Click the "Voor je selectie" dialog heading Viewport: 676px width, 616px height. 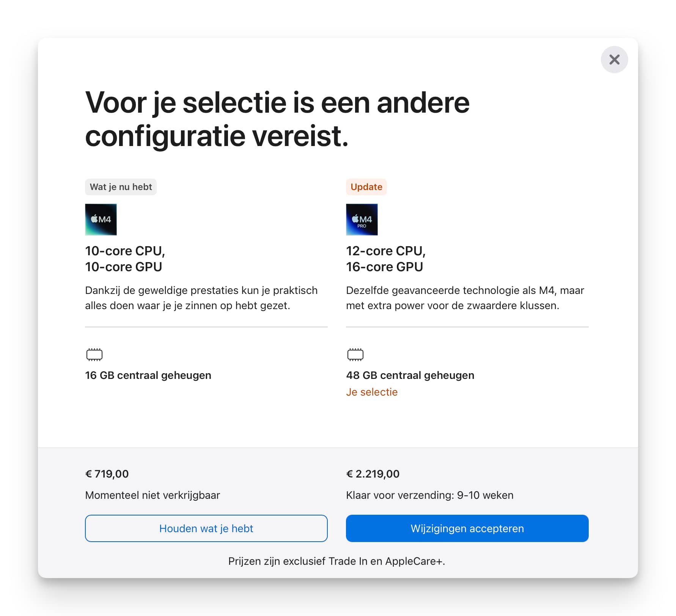[277, 119]
